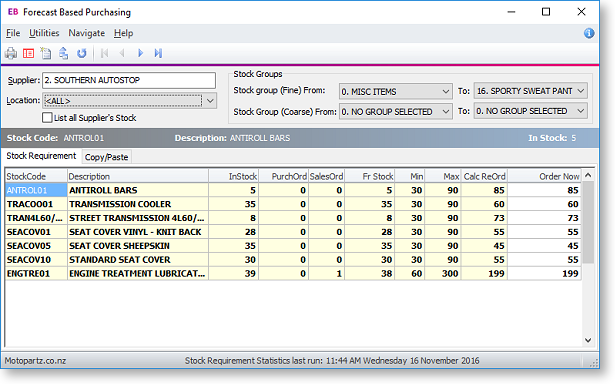Image resolution: width=615 pixels, height=384 pixels.
Task: Click Calc ReOrd value 45 for SEACOV05
Action: click(x=484, y=246)
